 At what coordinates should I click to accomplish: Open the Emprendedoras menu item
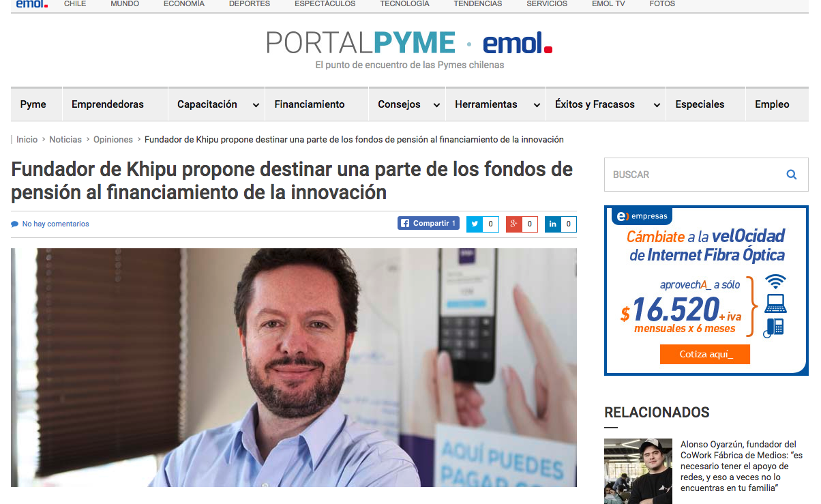[108, 104]
